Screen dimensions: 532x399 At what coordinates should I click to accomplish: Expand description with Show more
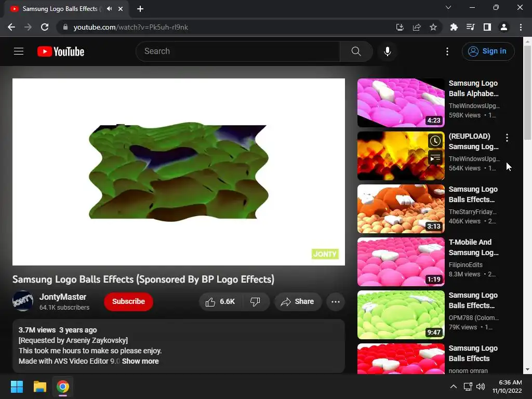click(x=140, y=361)
